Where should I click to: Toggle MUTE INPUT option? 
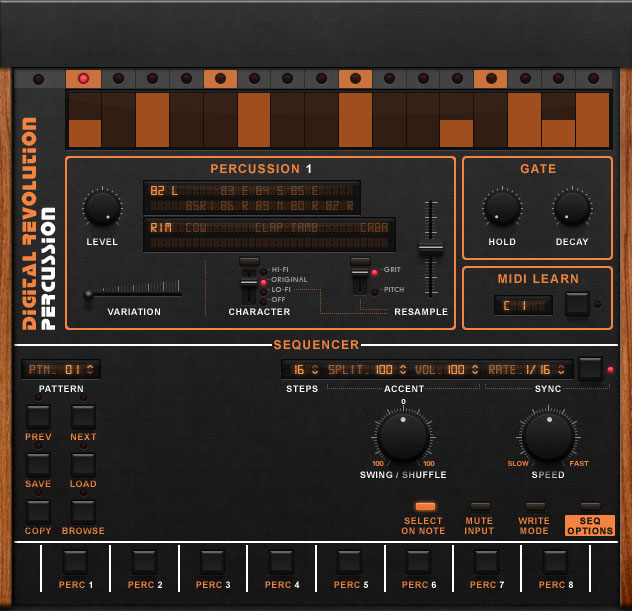tap(480, 507)
